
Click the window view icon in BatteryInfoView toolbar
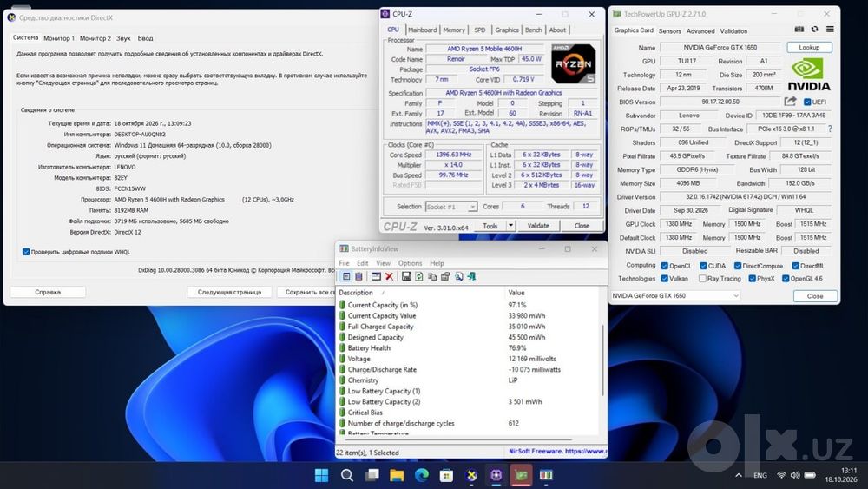[x=377, y=276]
